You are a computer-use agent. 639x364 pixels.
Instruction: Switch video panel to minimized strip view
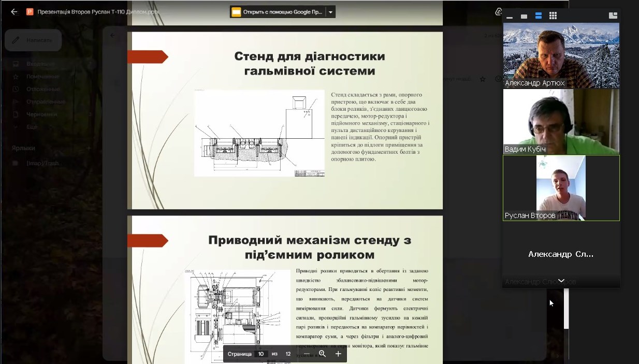tap(510, 17)
